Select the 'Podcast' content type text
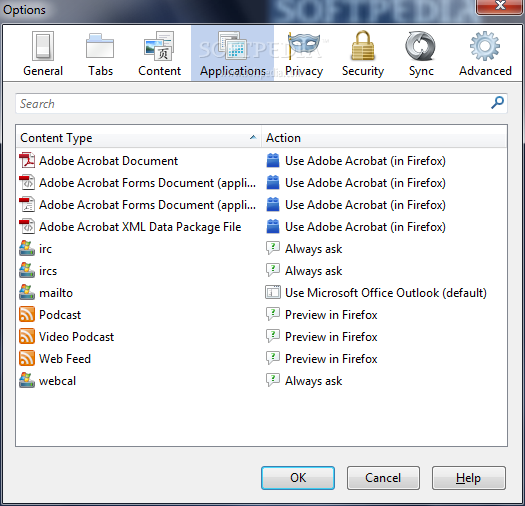The image size is (525, 506). coord(60,315)
